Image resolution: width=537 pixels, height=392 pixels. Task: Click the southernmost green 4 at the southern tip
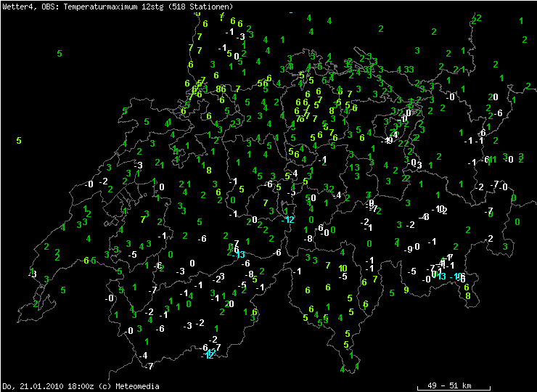coord(343,369)
